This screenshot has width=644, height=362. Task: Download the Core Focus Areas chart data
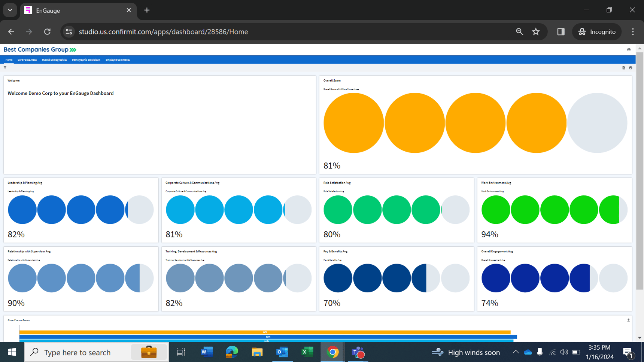click(x=628, y=320)
